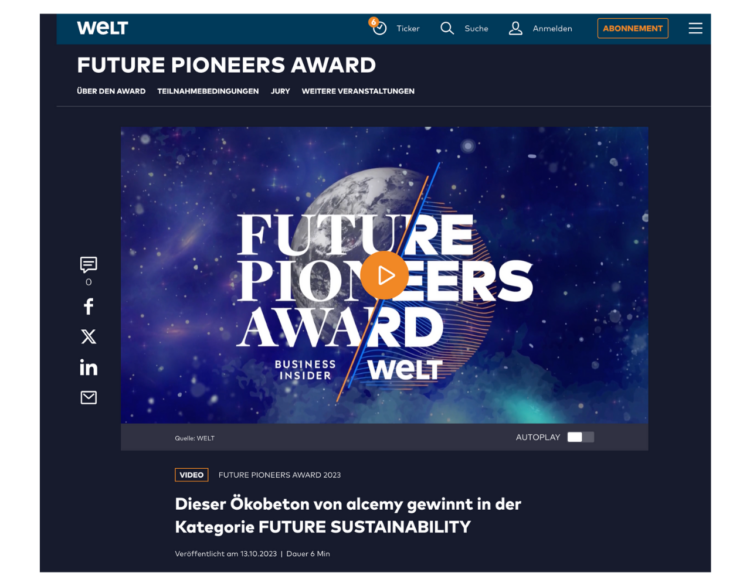750x586 pixels.
Task: Click the Future Pioneers Award page heading
Action: click(226, 66)
